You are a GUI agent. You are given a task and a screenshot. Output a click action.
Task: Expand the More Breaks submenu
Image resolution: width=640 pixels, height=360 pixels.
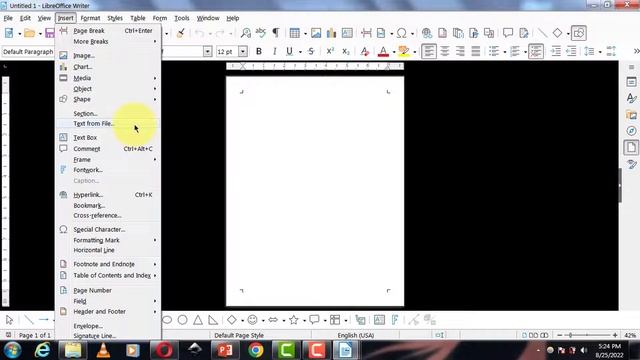108,42
